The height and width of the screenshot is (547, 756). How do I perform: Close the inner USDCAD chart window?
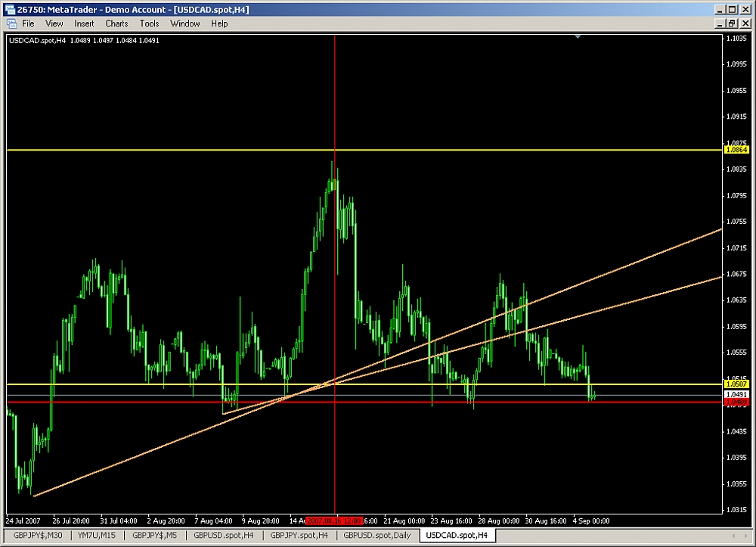pos(745,23)
